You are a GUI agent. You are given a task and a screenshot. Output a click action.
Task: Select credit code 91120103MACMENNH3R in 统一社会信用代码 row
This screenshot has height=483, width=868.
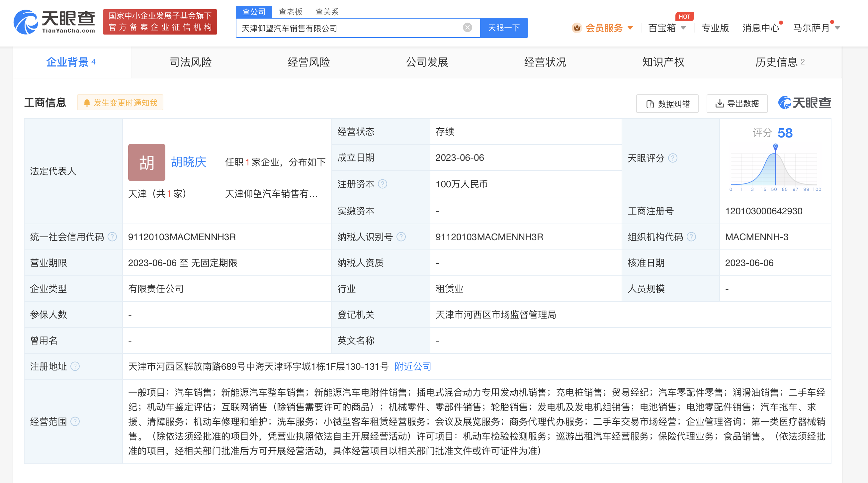pos(182,237)
